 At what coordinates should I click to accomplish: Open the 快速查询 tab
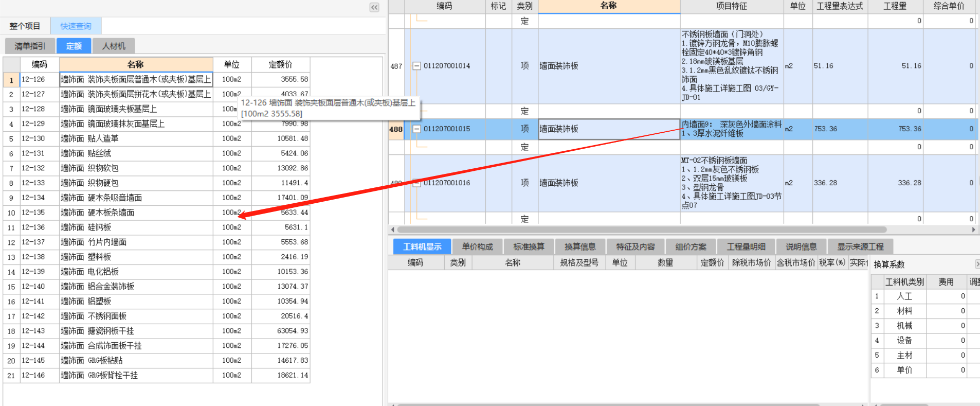click(76, 26)
